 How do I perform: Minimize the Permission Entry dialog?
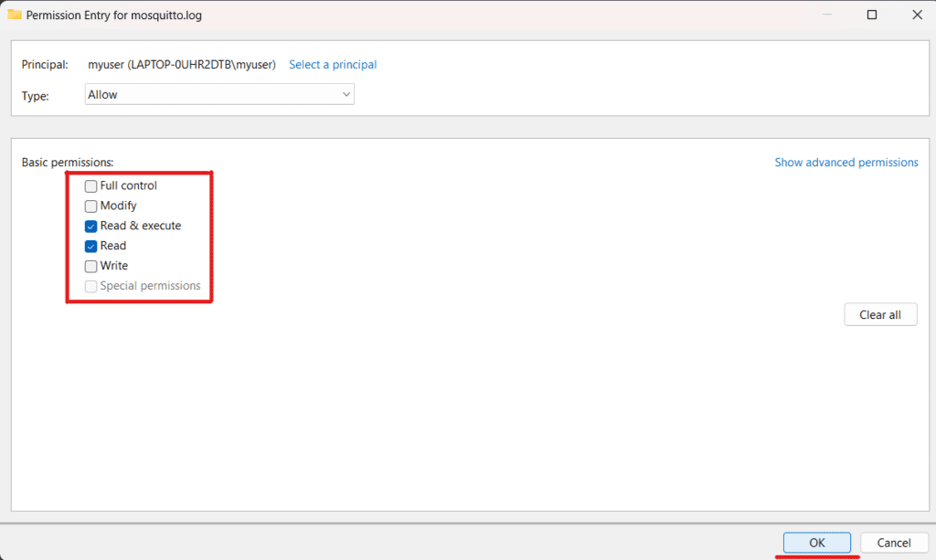coord(827,15)
